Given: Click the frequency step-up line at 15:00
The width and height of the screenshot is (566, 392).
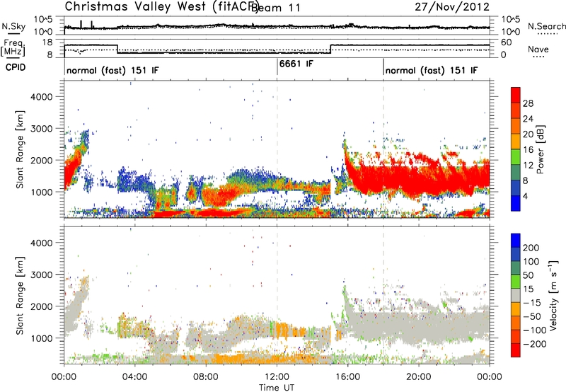Looking at the screenshot, I should pyautogui.click(x=330, y=49).
